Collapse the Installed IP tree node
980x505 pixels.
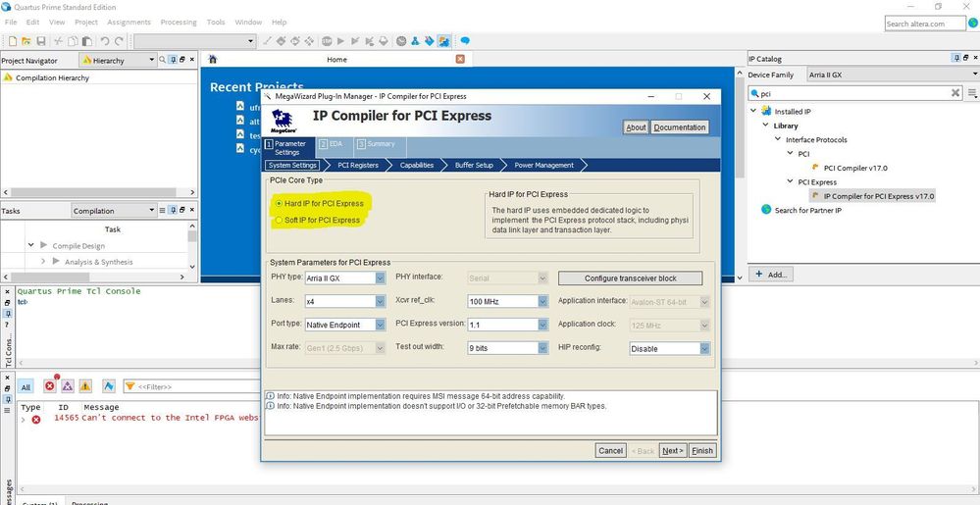(x=753, y=111)
